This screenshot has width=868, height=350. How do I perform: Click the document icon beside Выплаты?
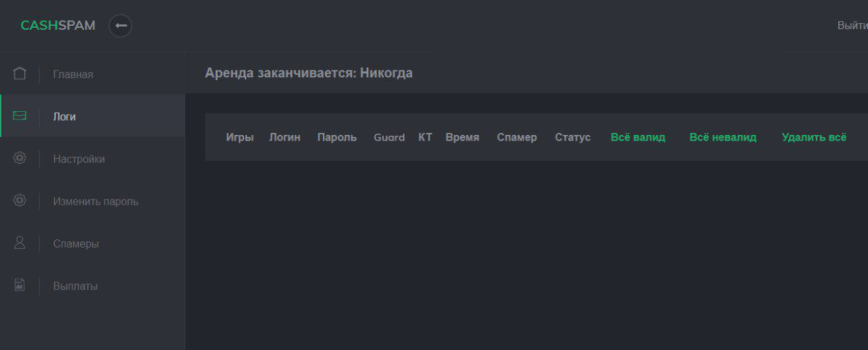click(x=20, y=286)
